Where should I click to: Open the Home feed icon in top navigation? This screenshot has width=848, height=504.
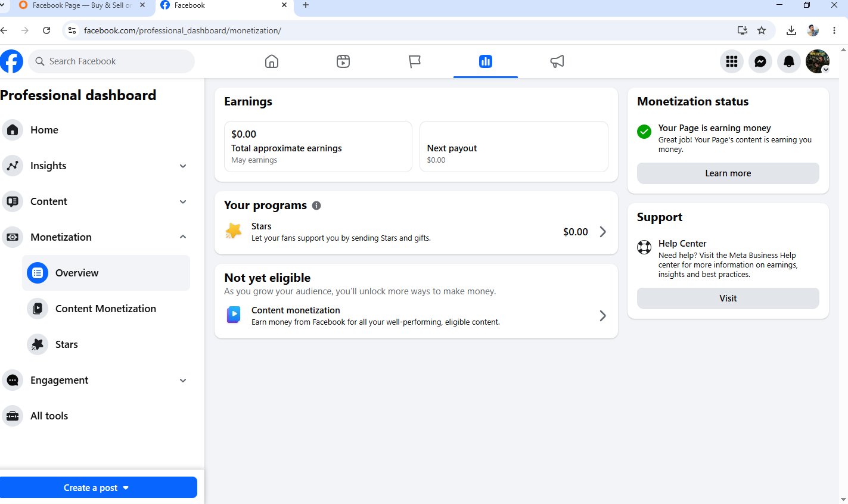pos(272,61)
